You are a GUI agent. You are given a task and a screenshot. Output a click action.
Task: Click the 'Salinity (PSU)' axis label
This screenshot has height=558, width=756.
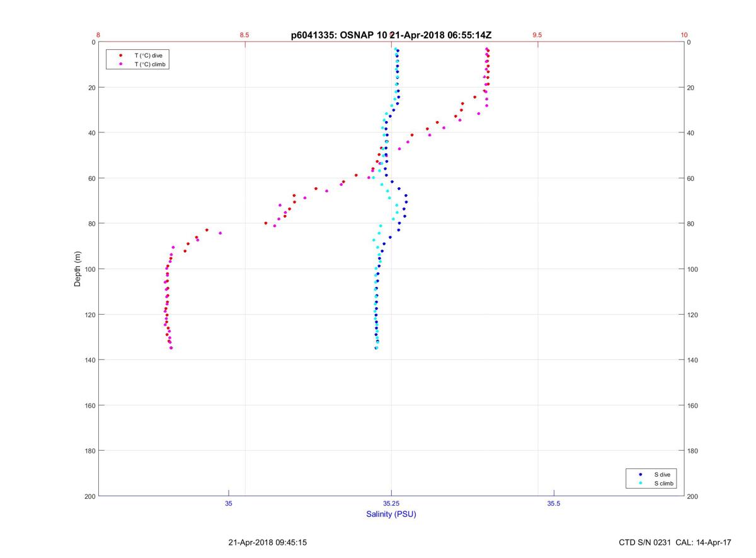(391, 514)
